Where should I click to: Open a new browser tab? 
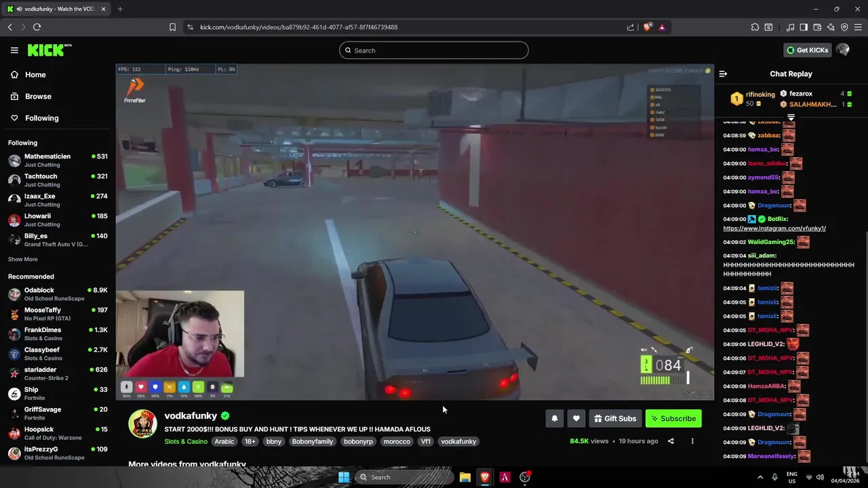click(120, 9)
